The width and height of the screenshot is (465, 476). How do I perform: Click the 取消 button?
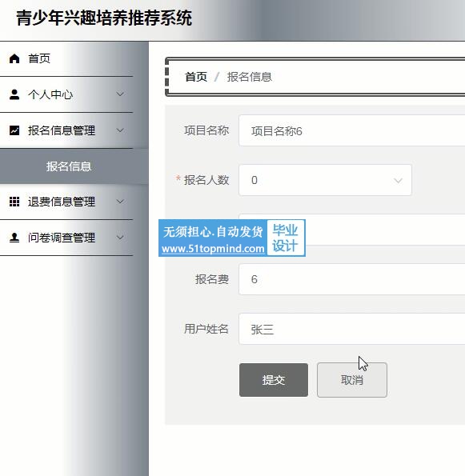[352, 380]
